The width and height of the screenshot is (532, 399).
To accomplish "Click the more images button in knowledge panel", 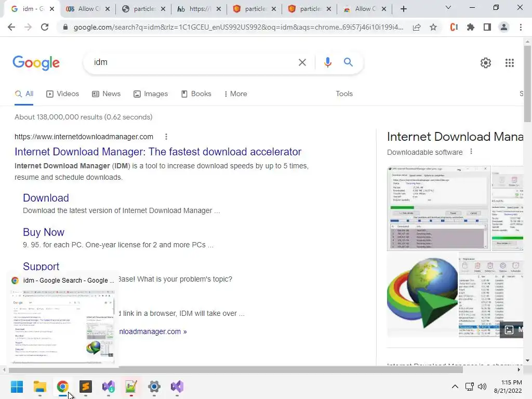I will (x=512, y=329).
